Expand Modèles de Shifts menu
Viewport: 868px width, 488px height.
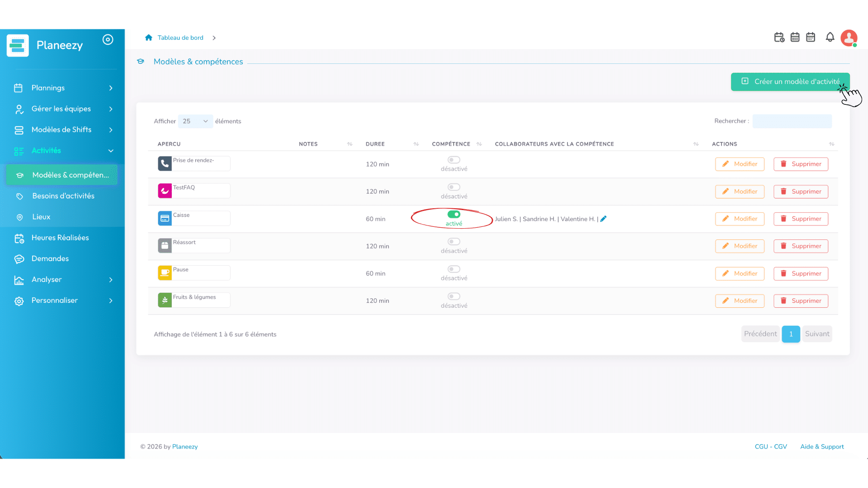click(63, 130)
